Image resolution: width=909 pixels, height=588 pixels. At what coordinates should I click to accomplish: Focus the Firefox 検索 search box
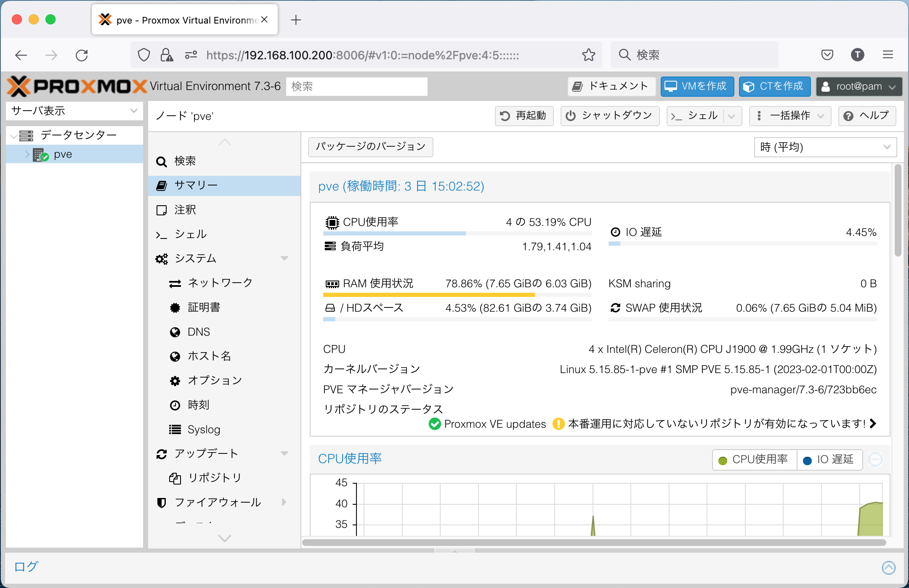pos(694,55)
